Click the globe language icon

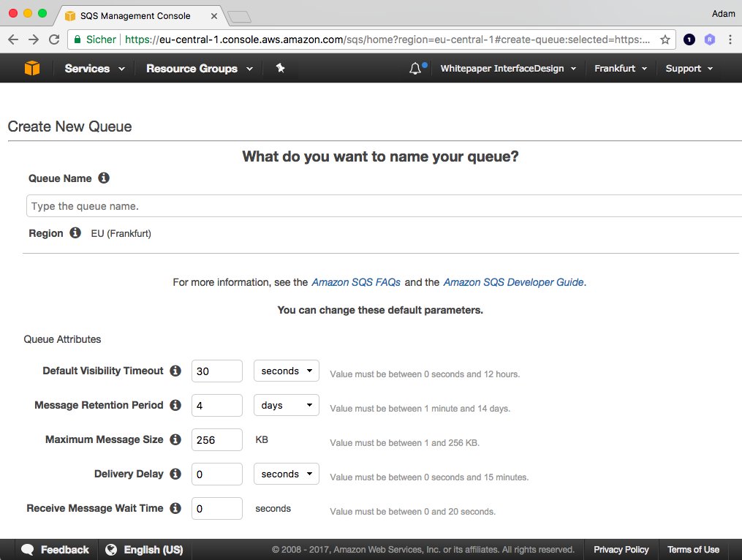pos(111,550)
